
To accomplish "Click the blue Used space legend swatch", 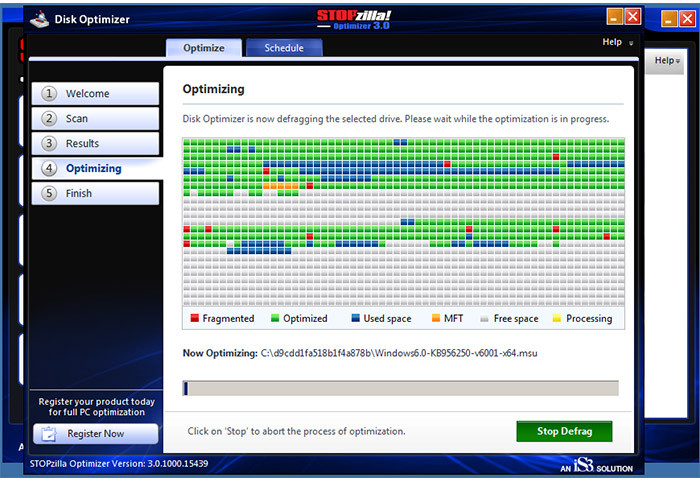I will pos(355,318).
